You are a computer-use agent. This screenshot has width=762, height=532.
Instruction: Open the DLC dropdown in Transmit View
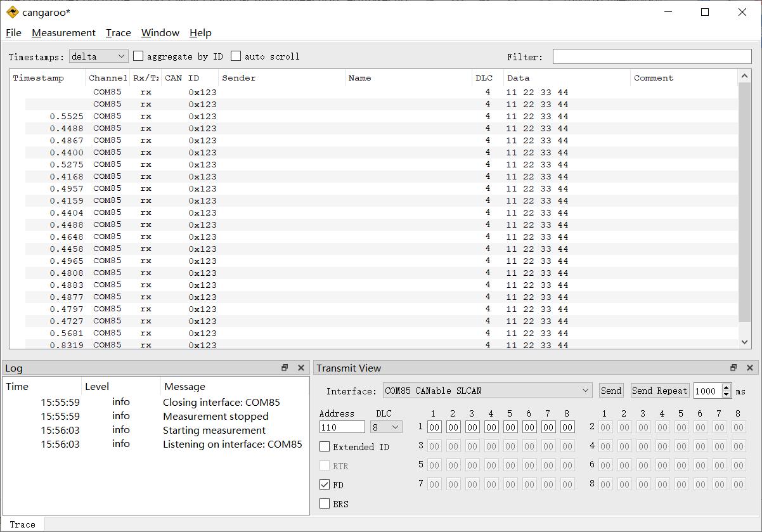(387, 427)
